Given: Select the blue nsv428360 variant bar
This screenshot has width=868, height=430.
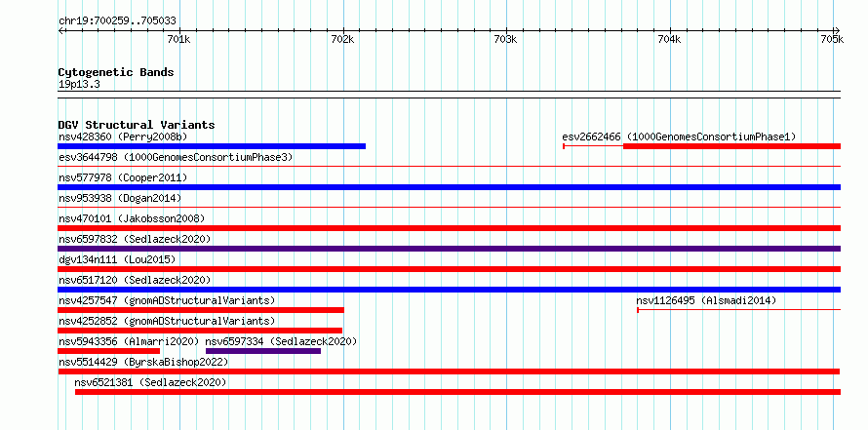Looking at the screenshot, I should [212, 146].
